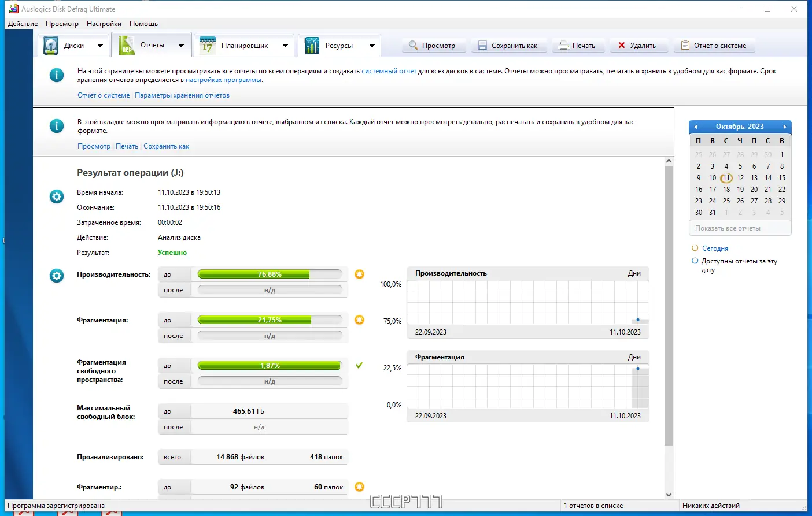The width and height of the screenshot is (812, 516).
Task: Expand the Ресурсы tab dropdown arrow
Action: 372,46
